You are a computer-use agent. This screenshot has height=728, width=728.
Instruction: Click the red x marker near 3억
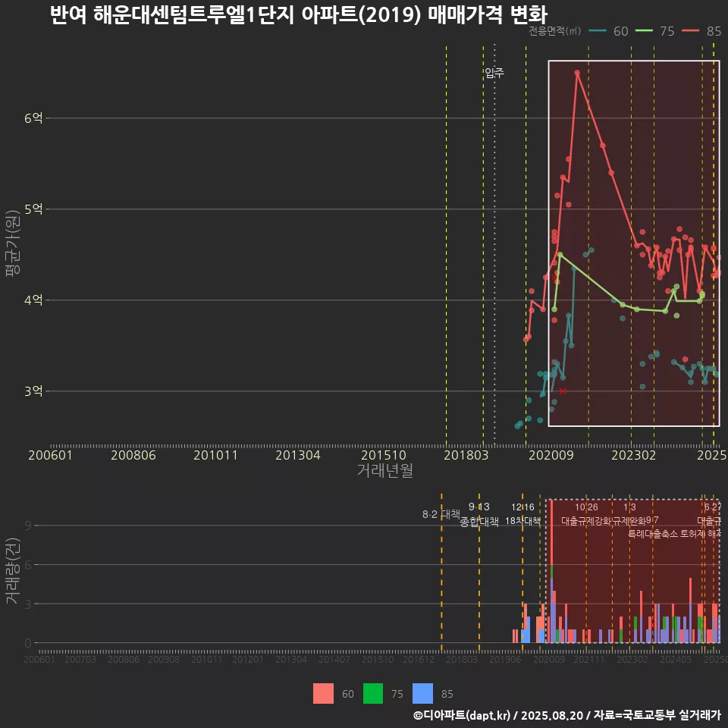pyautogui.click(x=563, y=391)
